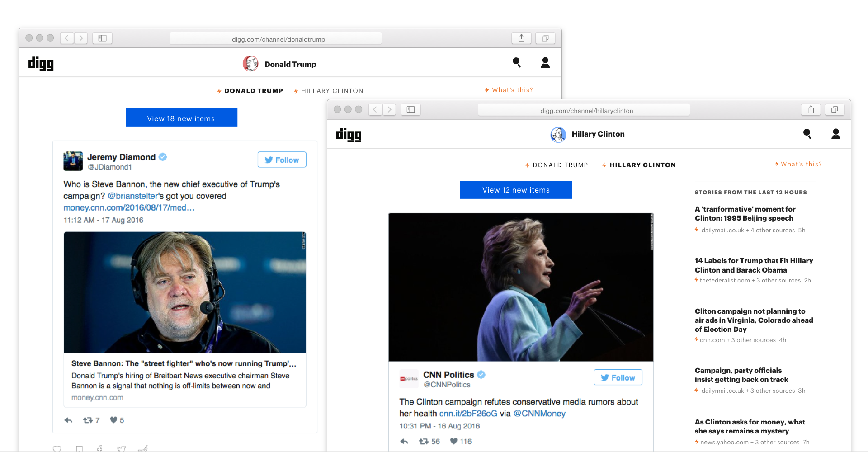Click news.yahoo.com + 3 other sources
Screen dimensions: 868x452
tap(750, 442)
